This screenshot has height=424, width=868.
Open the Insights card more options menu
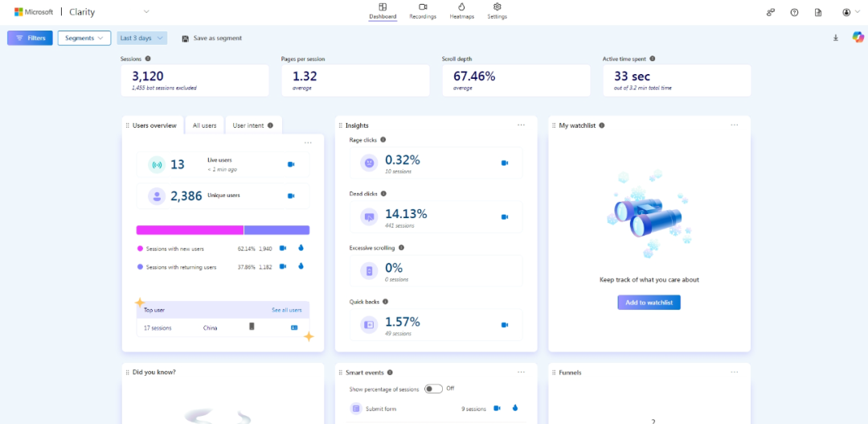[521, 125]
